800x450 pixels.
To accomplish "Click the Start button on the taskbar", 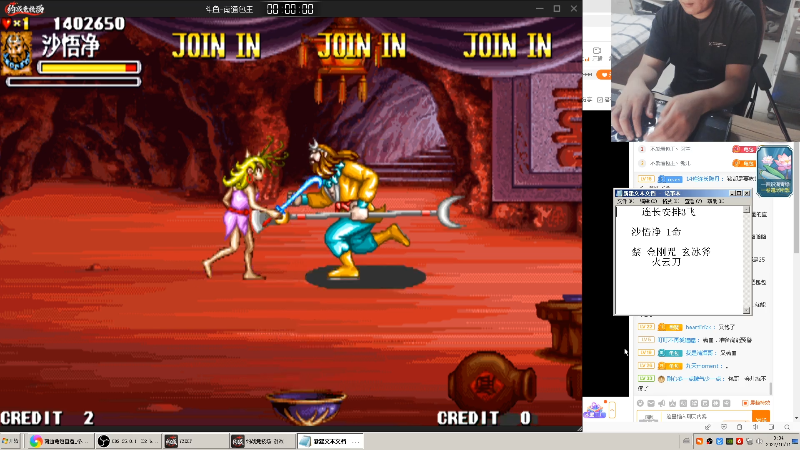I will (10, 441).
